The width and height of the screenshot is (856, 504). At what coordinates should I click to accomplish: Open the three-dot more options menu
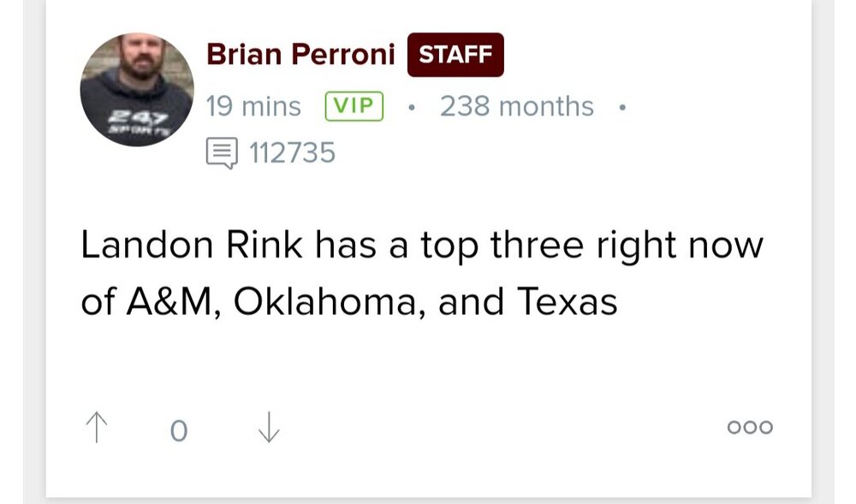click(x=750, y=427)
